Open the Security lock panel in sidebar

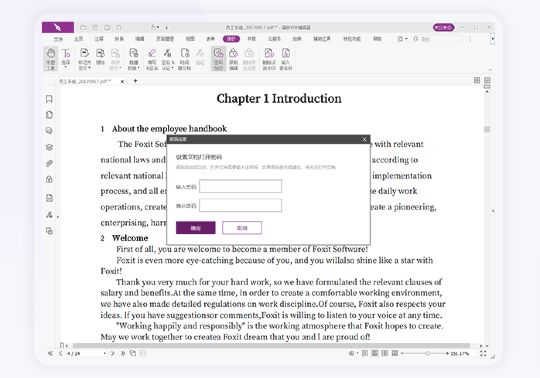click(49, 179)
